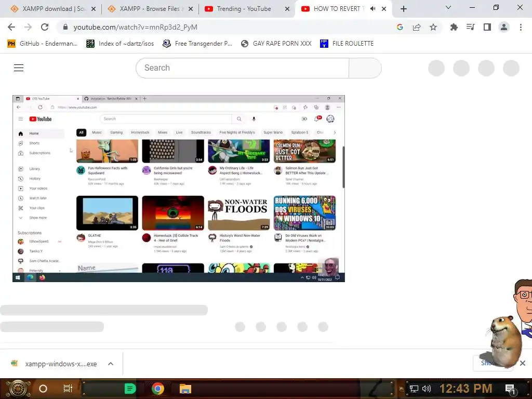Switch to XAMPP - Browse Files tab
Screen dimensions: 532x399
tap(149, 9)
